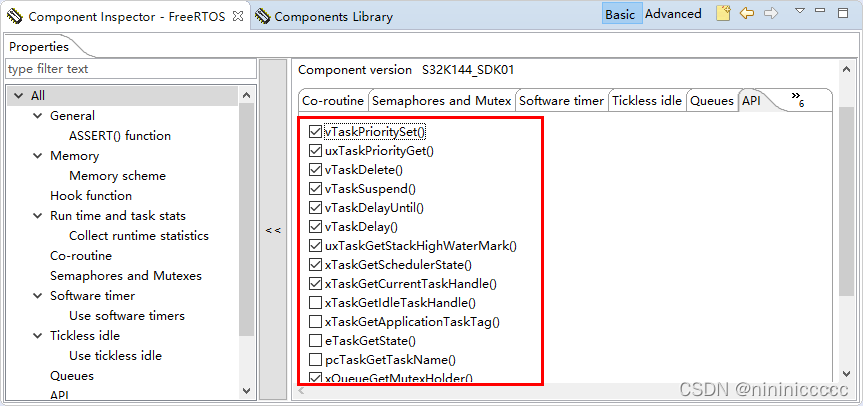This screenshot has height=406, width=863.
Task: Select the Queues tree item
Action: [72, 376]
